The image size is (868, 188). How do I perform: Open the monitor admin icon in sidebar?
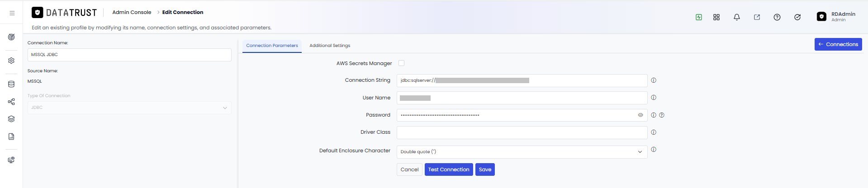point(11,160)
